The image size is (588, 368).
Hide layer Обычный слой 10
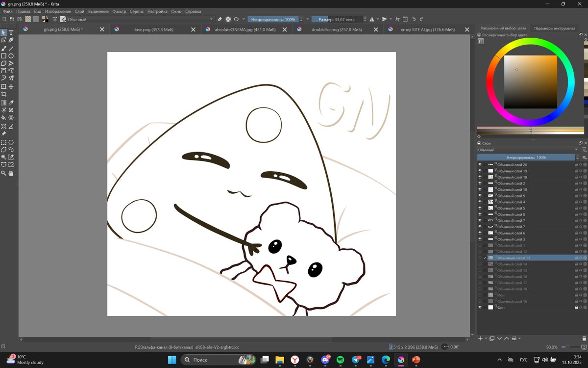point(480,189)
